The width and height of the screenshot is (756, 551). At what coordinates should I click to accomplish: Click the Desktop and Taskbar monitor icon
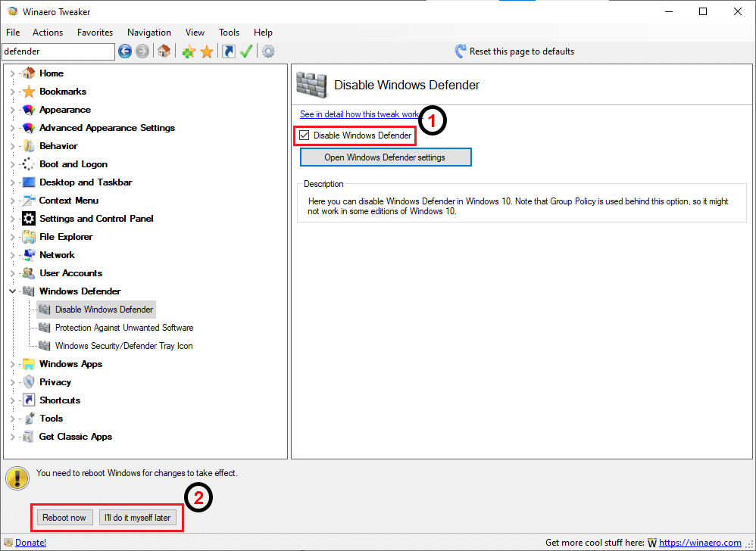point(29,182)
